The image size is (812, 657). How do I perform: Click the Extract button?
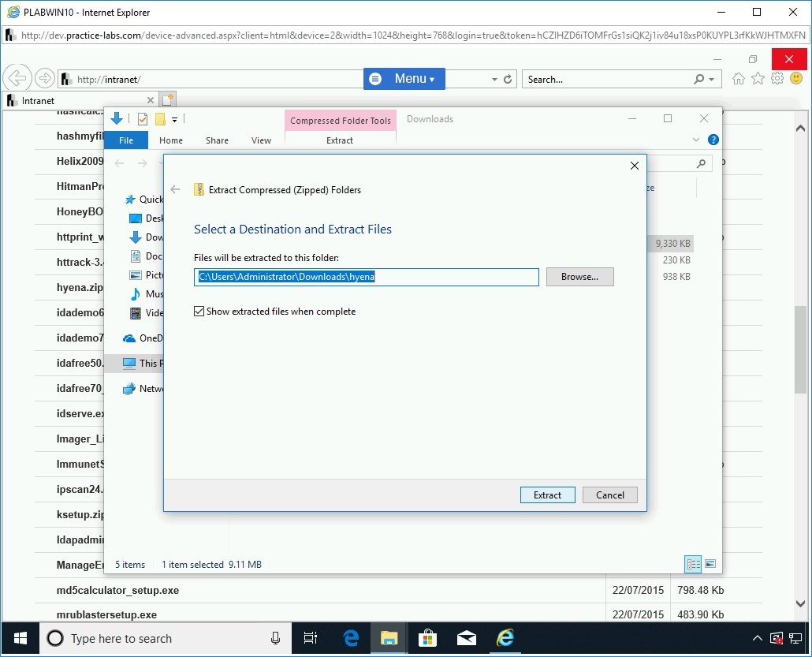pyautogui.click(x=547, y=495)
